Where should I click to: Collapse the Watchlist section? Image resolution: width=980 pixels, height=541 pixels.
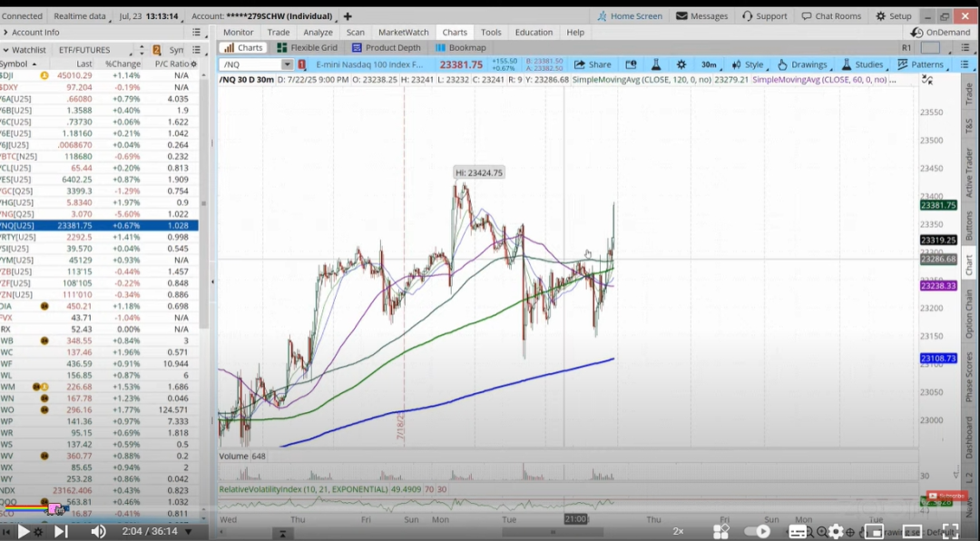click(x=5, y=50)
